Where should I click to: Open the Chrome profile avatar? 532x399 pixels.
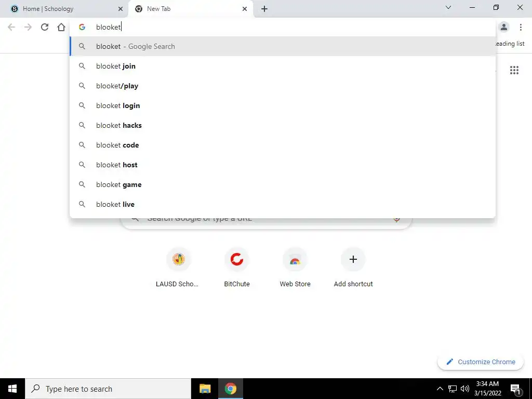[x=504, y=27]
